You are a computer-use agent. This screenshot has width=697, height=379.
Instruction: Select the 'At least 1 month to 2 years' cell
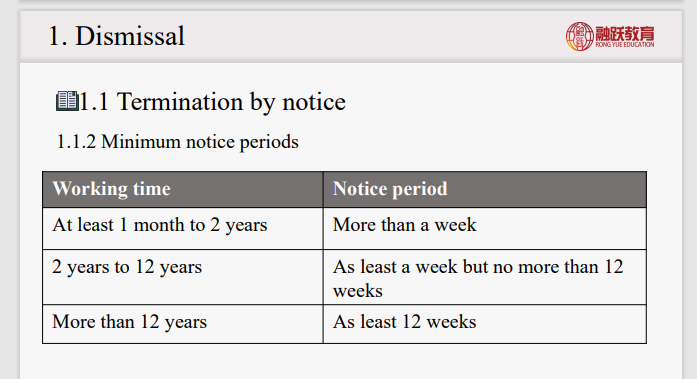point(183,228)
